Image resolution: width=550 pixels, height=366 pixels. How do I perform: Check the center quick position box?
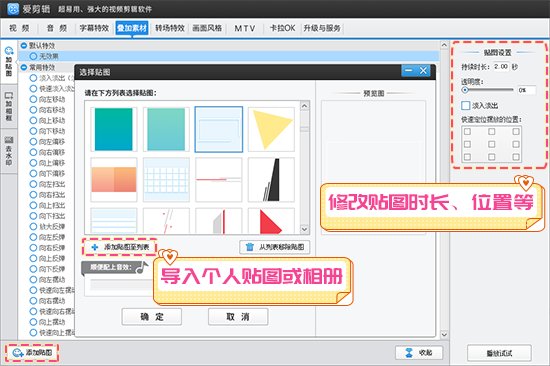(x=491, y=144)
